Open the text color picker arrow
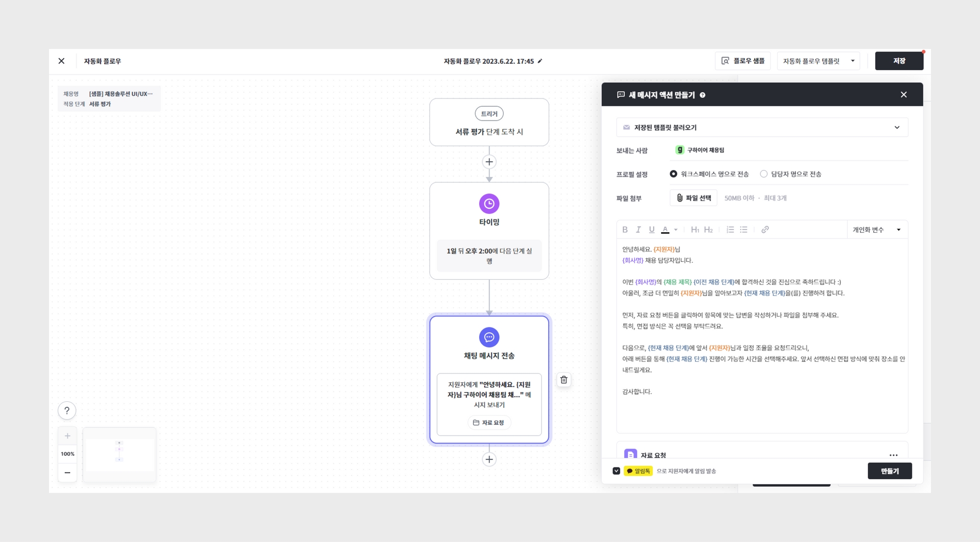 (676, 229)
